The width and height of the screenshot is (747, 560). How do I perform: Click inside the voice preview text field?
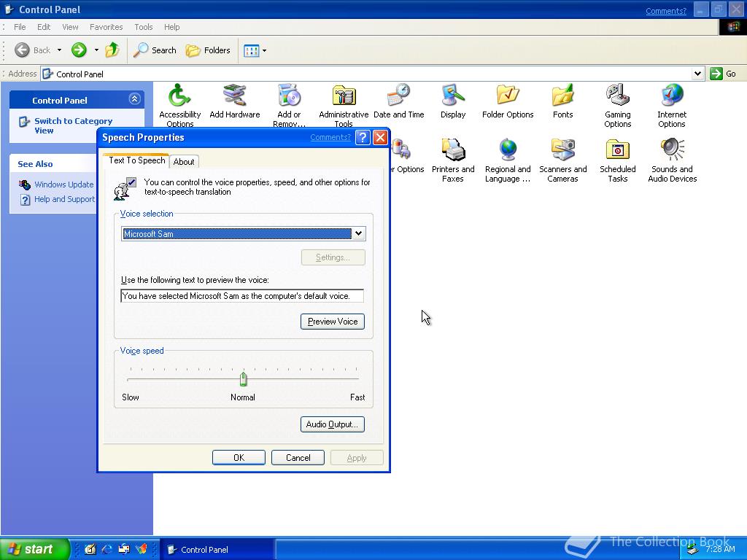click(242, 295)
